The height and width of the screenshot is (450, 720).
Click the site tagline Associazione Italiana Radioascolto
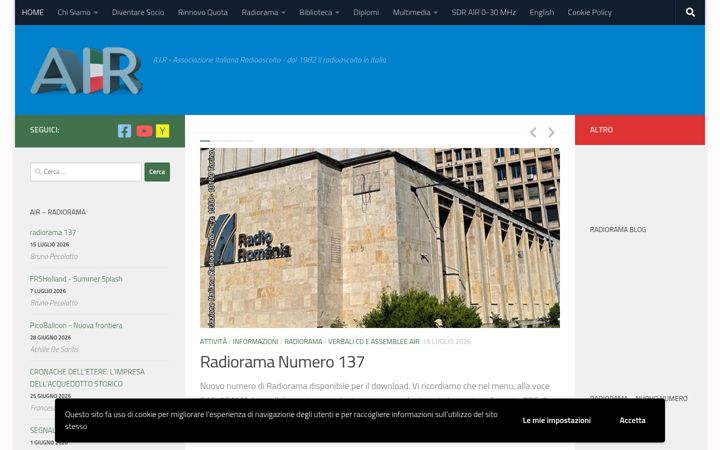click(x=270, y=60)
